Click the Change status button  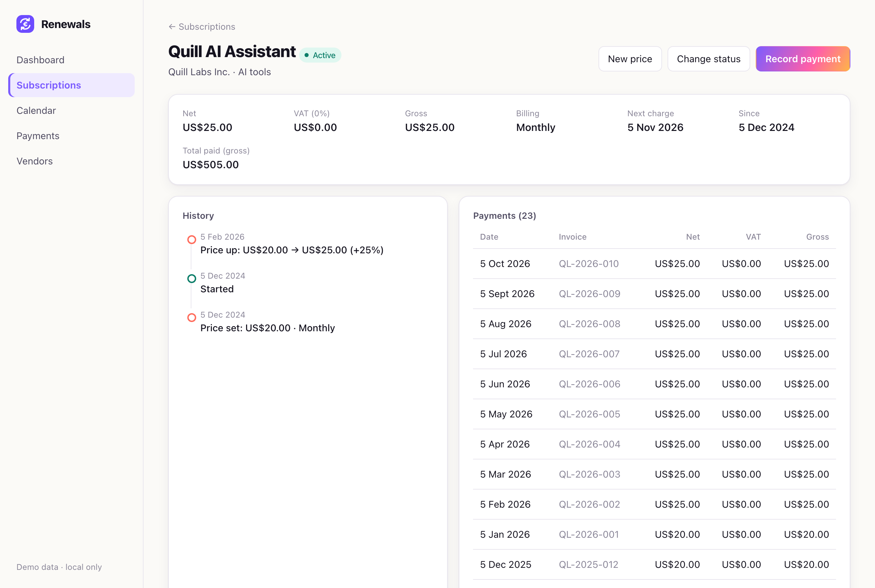(x=709, y=59)
